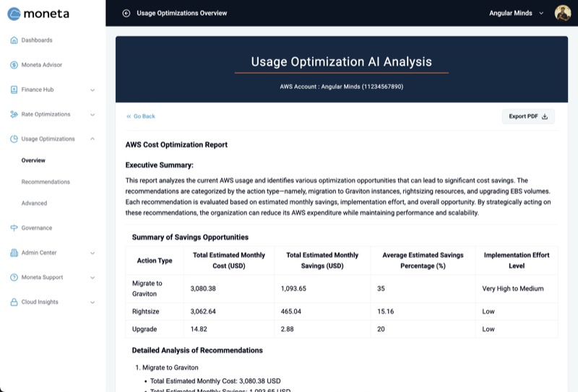Click the Executive Summary heading

tap(159, 165)
